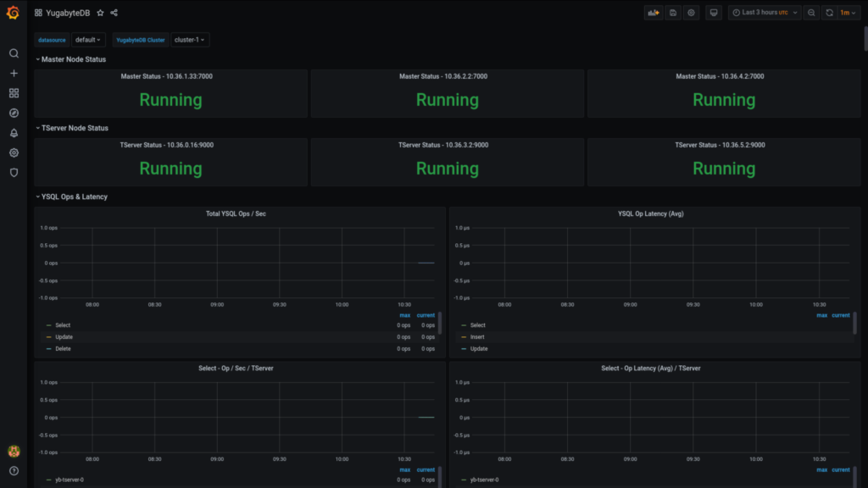Screen dimensions: 868x488
Task: Click the user avatar in sidebar
Action: [x=14, y=452]
